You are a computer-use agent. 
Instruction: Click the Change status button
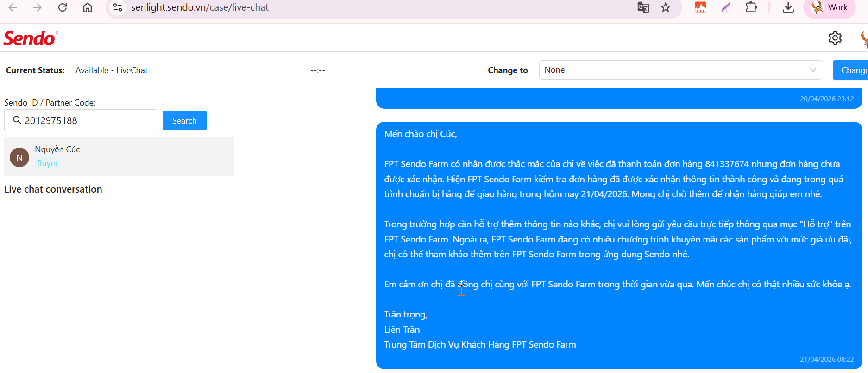[850, 70]
